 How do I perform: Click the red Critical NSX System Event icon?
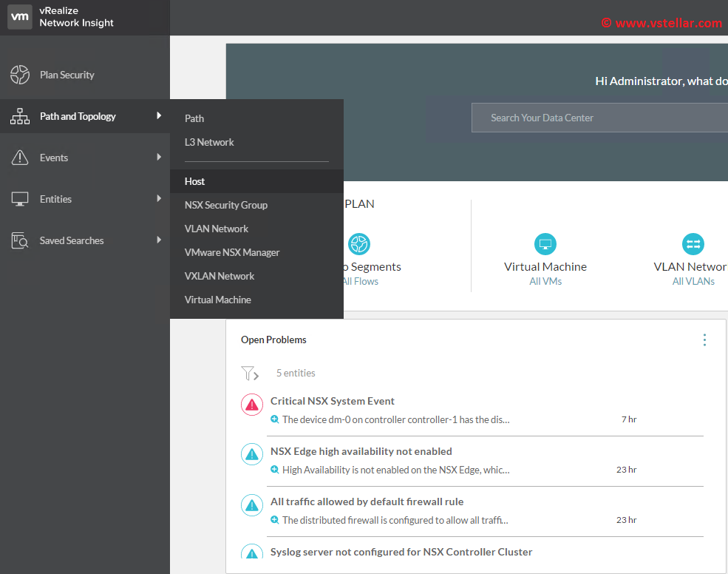[x=252, y=405]
